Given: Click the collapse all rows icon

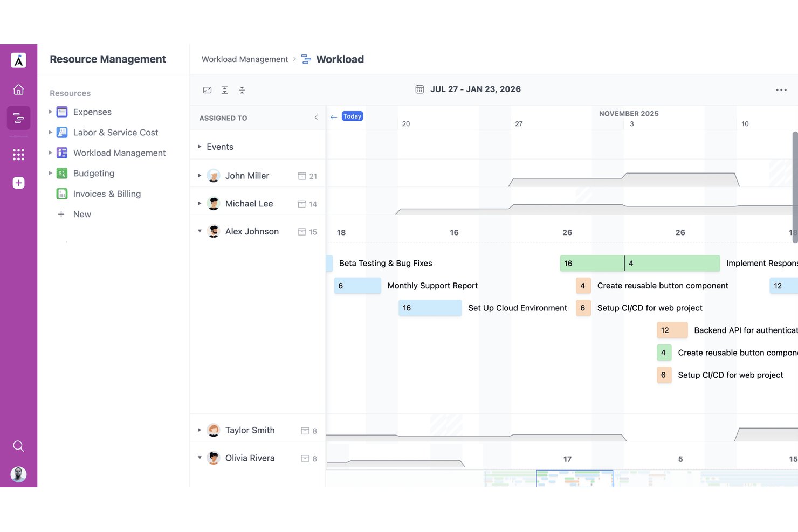Looking at the screenshot, I should coord(242,90).
